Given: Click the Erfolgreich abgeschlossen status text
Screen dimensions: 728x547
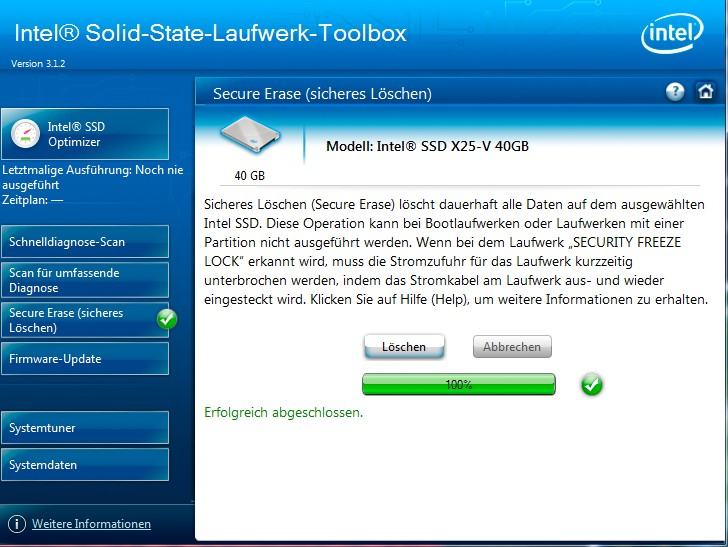Looking at the screenshot, I should click(x=284, y=412).
